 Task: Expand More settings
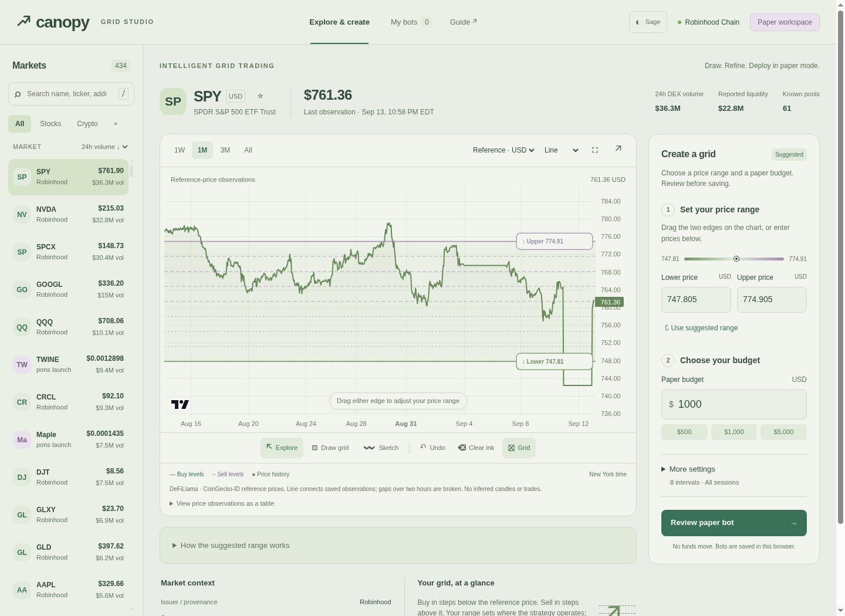click(x=688, y=469)
